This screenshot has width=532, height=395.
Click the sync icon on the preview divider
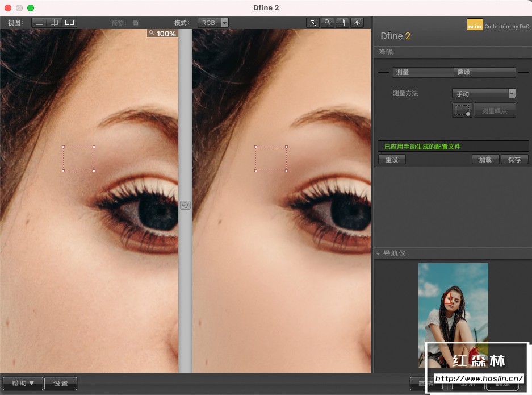pyautogui.click(x=185, y=205)
